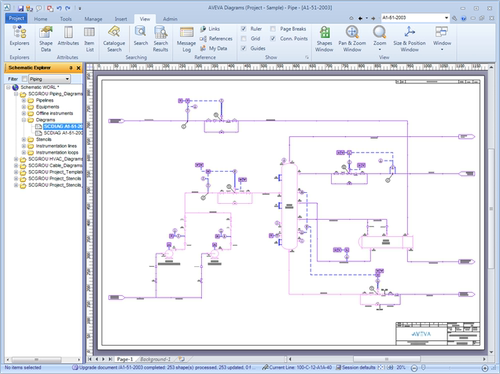Select the Background-1 sheet tab
The image size is (500, 374).
pyautogui.click(x=155, y=359)
